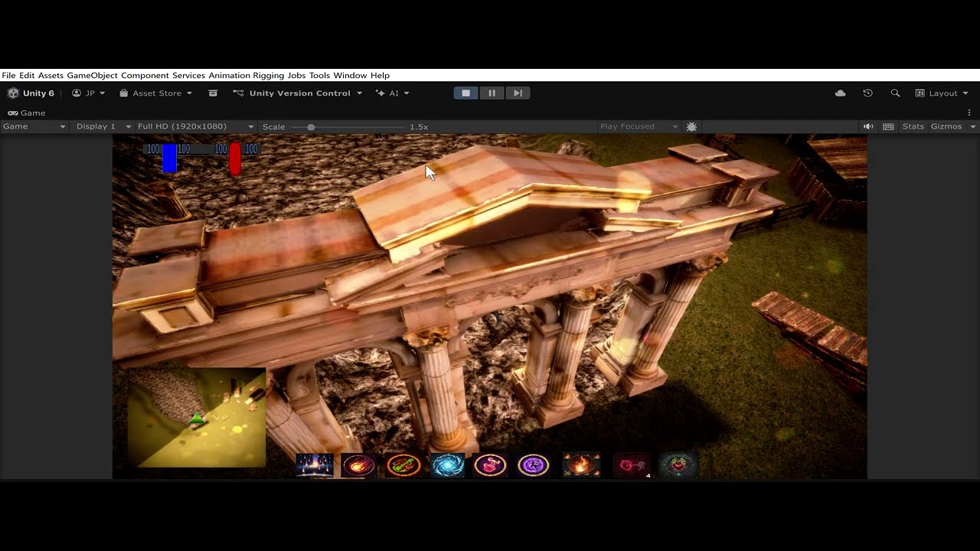This screenshot has height=551, width=980.
Task: Click the minimap in the game view
Action: coord(197,417)
